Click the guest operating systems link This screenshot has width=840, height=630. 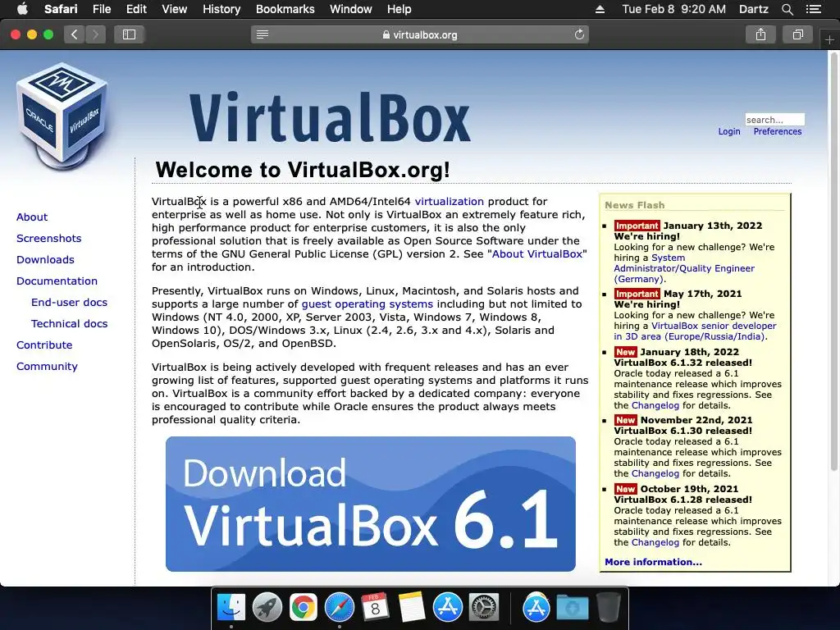click(367, 304)
